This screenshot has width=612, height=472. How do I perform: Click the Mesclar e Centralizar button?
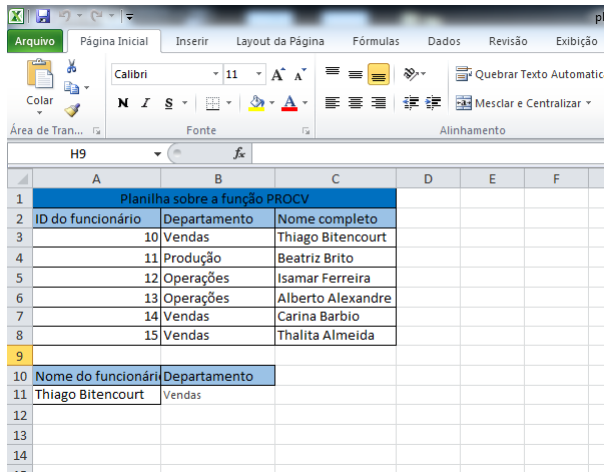[523, 103]
